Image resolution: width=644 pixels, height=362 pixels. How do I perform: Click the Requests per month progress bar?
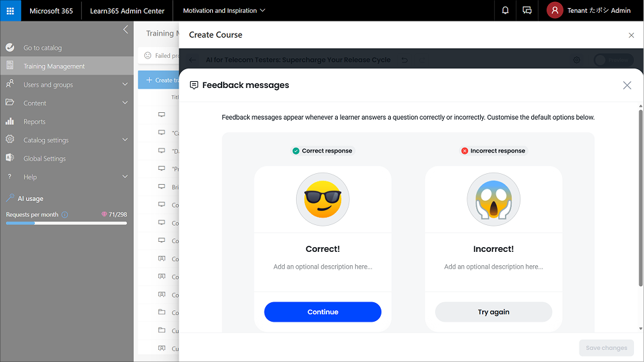[x=66, y=223]
